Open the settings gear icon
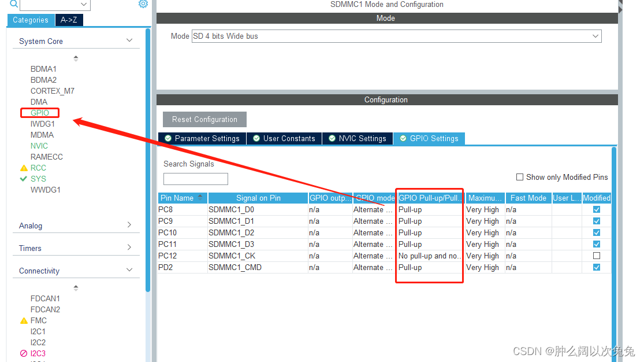Screen dimensions: 644x362 click(143, 3)
